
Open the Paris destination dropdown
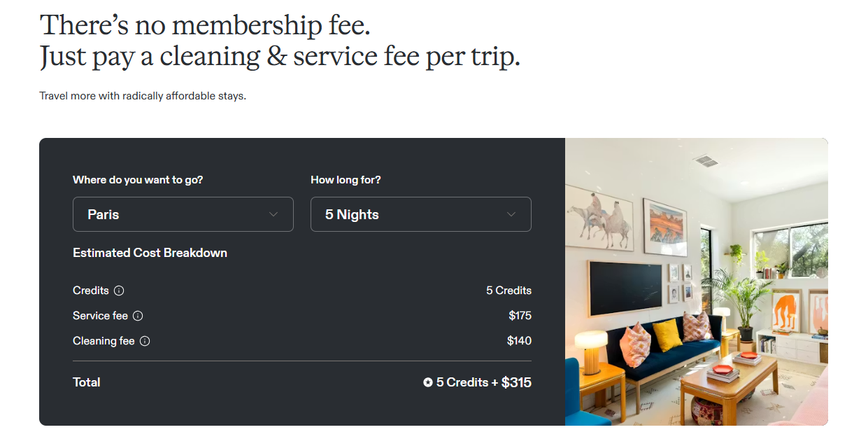click(x=183, y=214)
